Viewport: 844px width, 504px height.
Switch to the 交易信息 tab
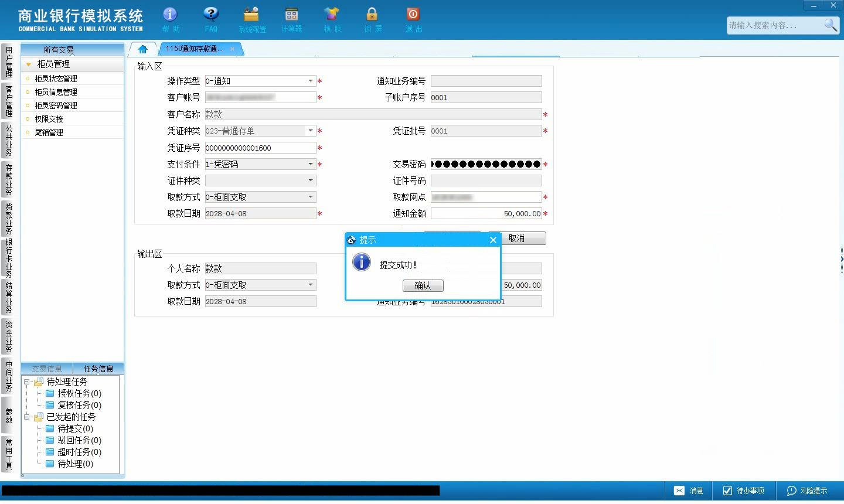pyautogui.click(x=47, y=369)
